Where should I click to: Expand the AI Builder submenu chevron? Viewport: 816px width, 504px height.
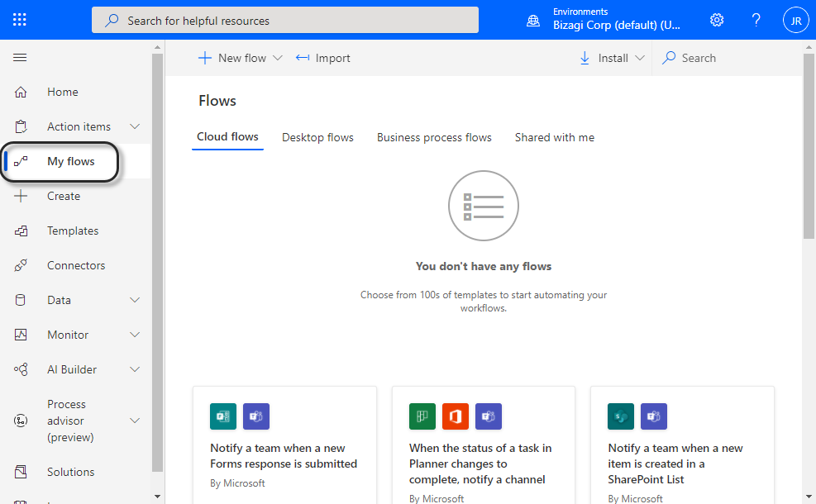[135, 369]
